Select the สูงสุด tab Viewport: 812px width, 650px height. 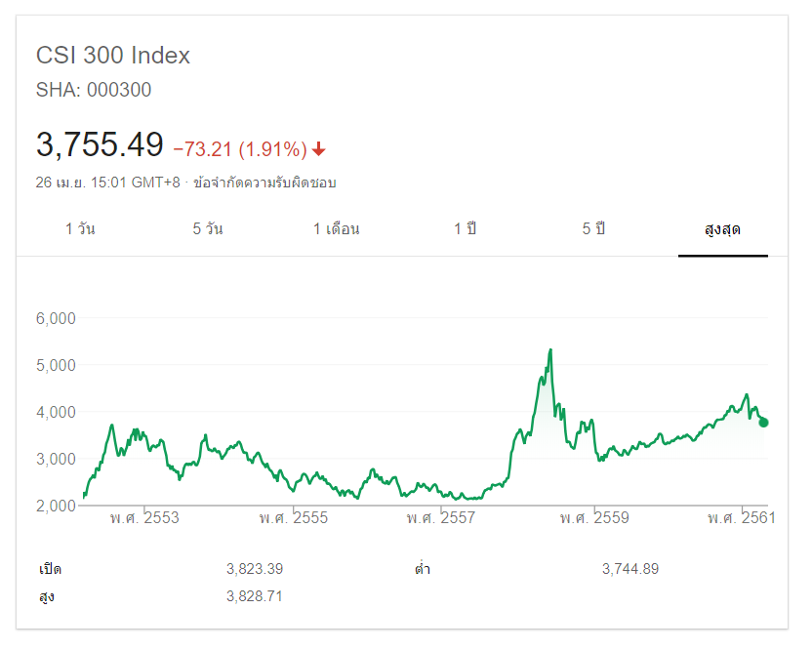(722, 229)
